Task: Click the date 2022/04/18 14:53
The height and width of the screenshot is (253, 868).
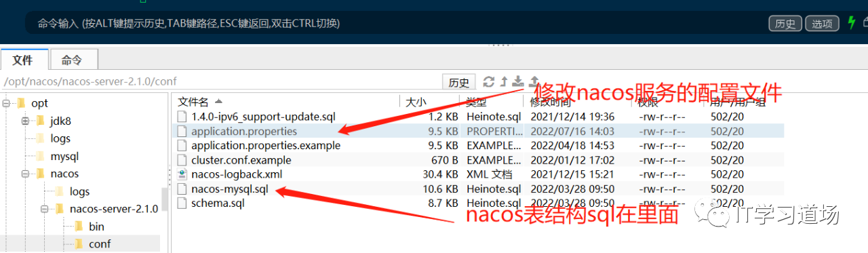Action: [572, 145]
